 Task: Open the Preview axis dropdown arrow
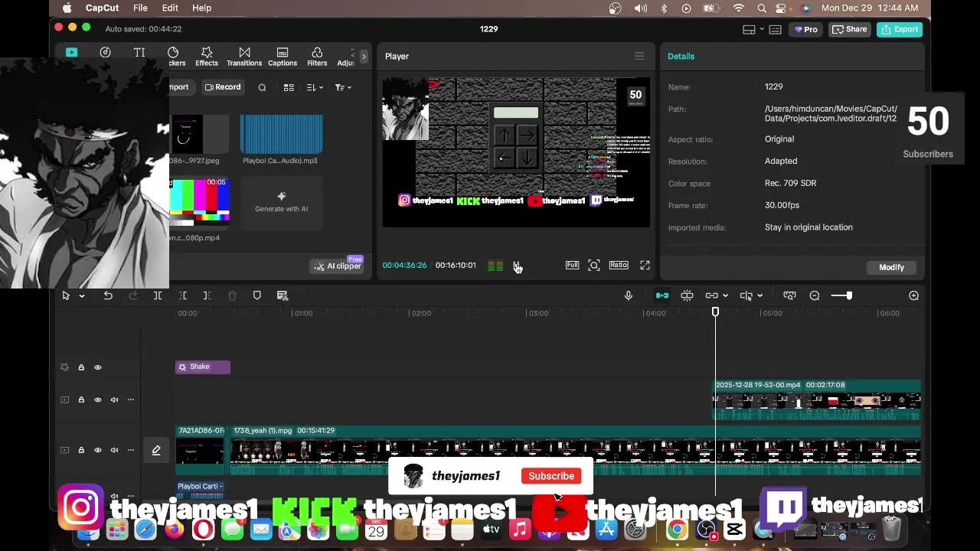759,296
